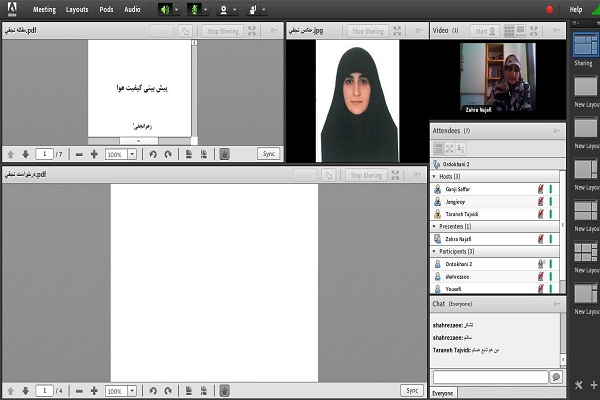Viewport: 600px width, 400px height.
Task: Zoom in on bottom pdf pod
Action: pos(94,391)
